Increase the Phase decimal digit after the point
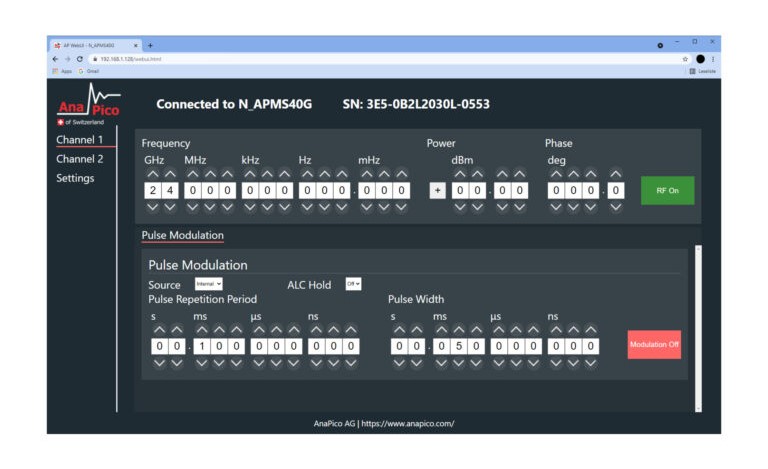 tap(616, 174)
